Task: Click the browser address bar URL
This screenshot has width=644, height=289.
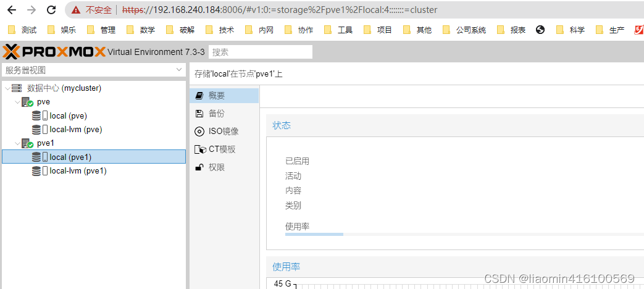Action: 280,9
